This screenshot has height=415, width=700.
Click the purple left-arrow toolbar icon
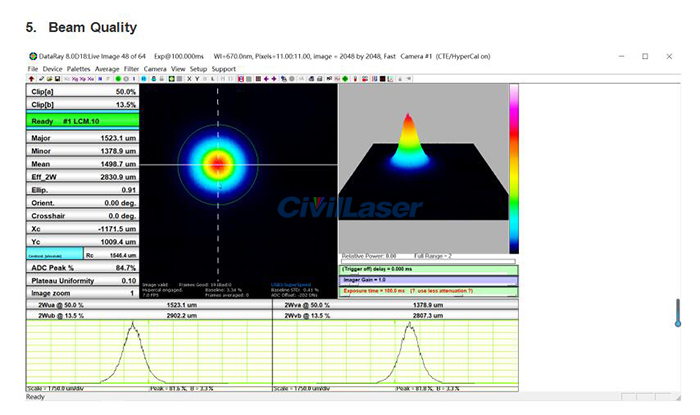tap(263, 78)
